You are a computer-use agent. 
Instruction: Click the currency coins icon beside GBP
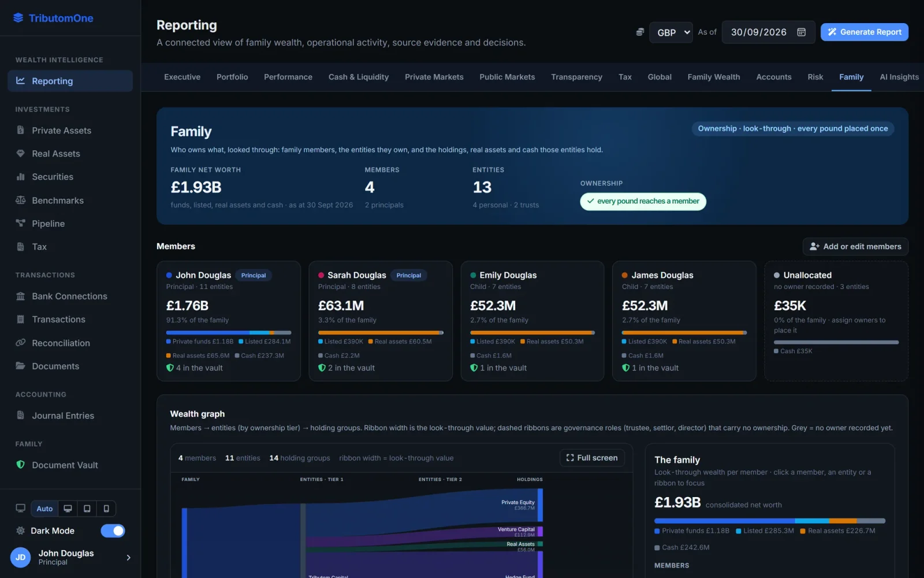pos(640,32)
